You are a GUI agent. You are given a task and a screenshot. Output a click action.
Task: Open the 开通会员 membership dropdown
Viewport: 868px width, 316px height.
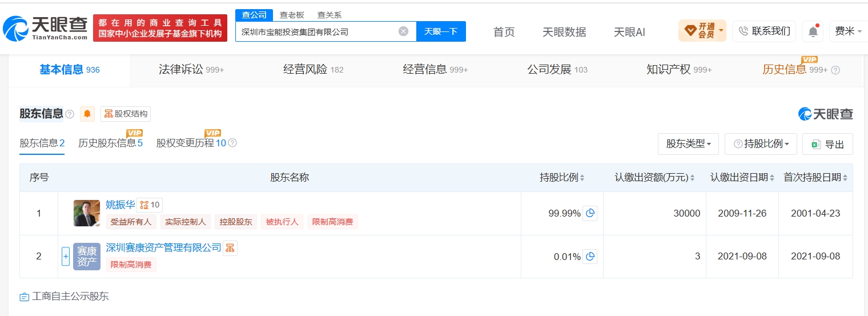click(702, 31)
